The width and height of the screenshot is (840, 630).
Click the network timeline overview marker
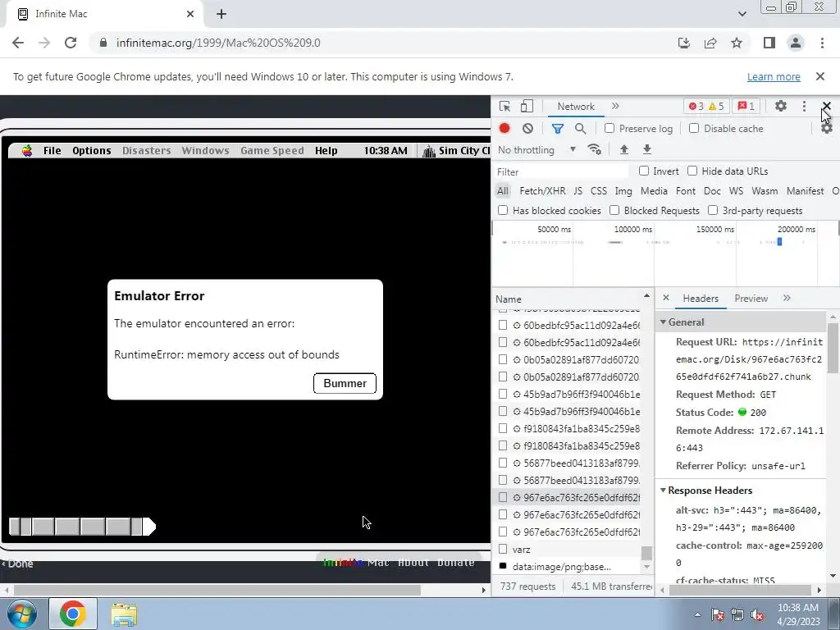779,242
